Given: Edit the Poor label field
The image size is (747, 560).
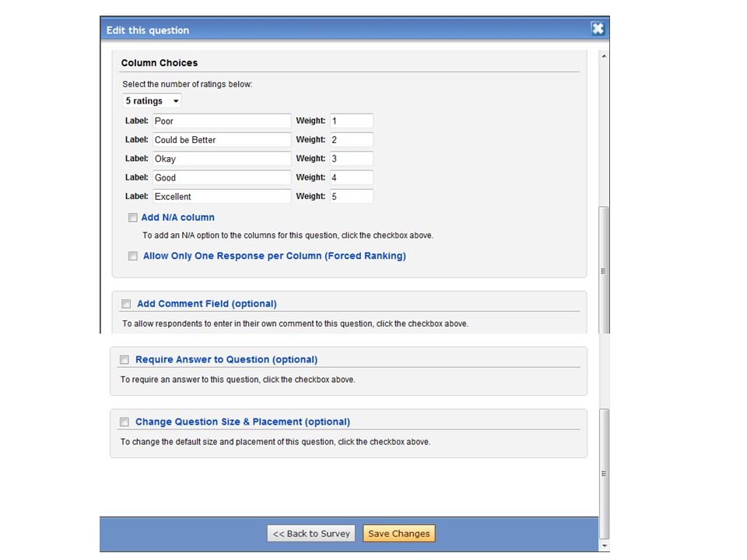Looking at the screenshot, I should click(222, 121).
